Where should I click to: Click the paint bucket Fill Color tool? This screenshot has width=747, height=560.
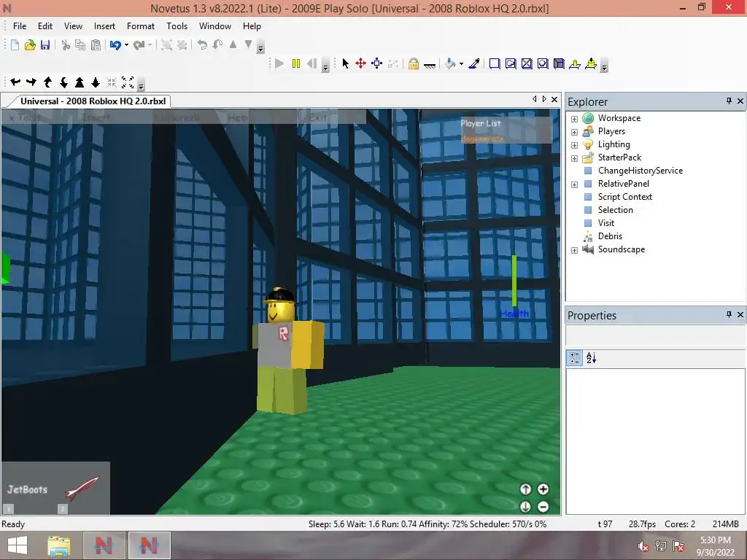pyautogui.click(x=449, y=63)
